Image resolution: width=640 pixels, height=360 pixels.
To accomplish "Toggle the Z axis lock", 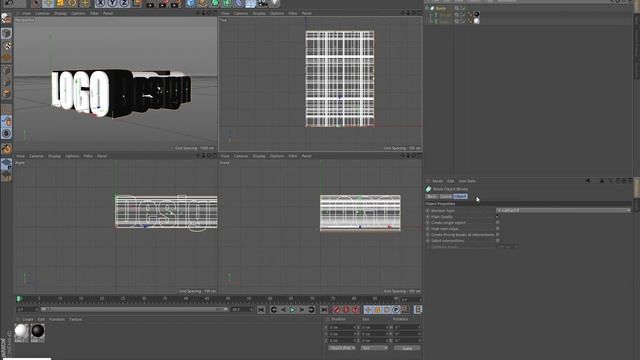I will [124, 3].
